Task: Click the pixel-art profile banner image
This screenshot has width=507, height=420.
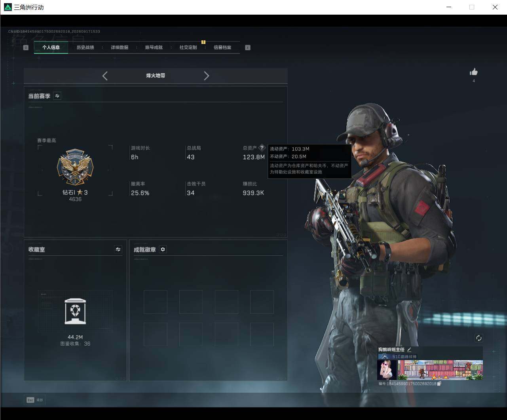Action: (440, 370)
